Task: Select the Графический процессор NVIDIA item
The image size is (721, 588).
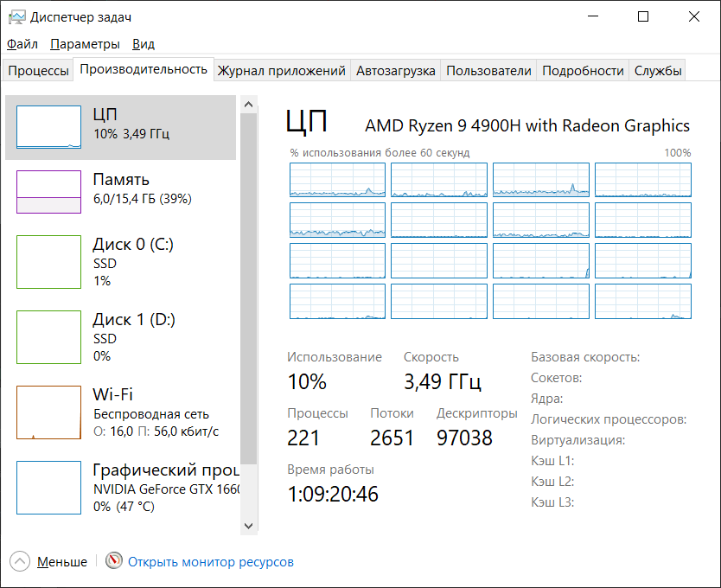Action: point(120,487)
